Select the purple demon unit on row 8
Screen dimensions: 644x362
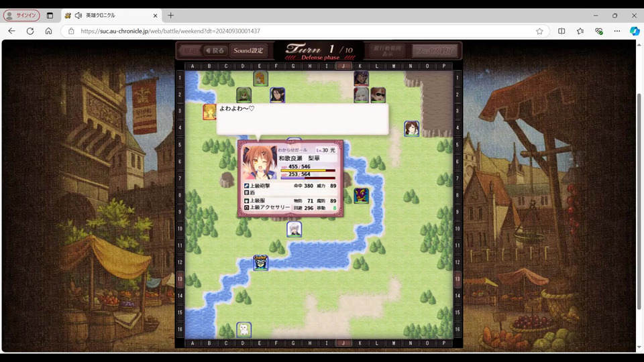[x=361, y=196]
